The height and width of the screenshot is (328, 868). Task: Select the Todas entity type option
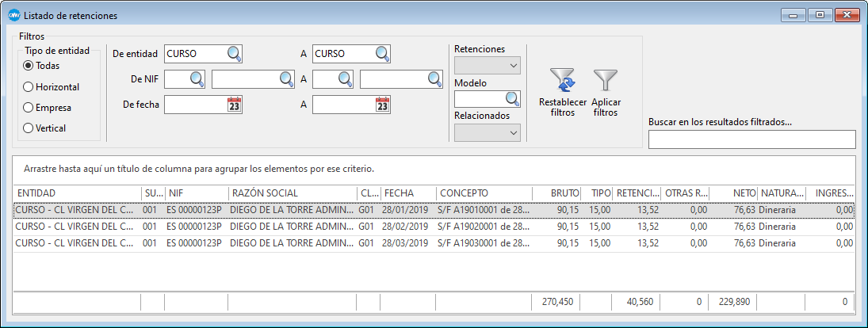(29, 66)
